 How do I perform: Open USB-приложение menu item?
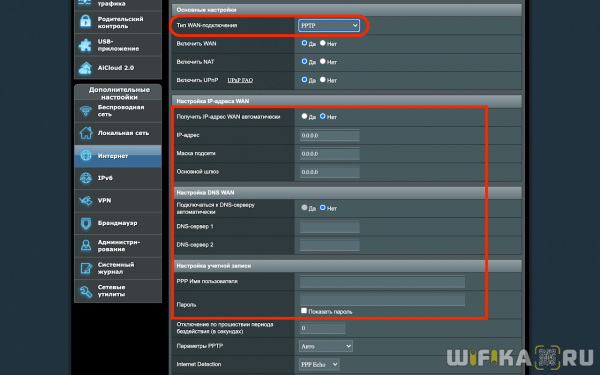point(118,45)
